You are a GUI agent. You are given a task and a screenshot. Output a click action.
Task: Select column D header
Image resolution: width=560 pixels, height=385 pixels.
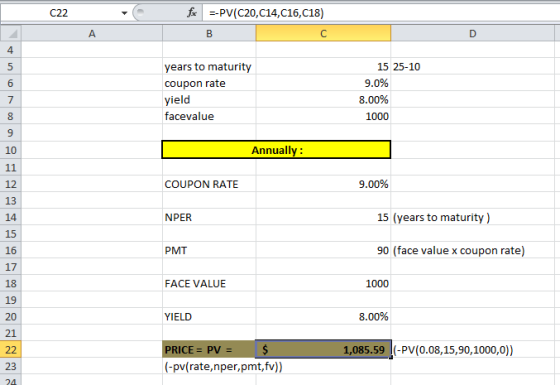coord(472,33)
